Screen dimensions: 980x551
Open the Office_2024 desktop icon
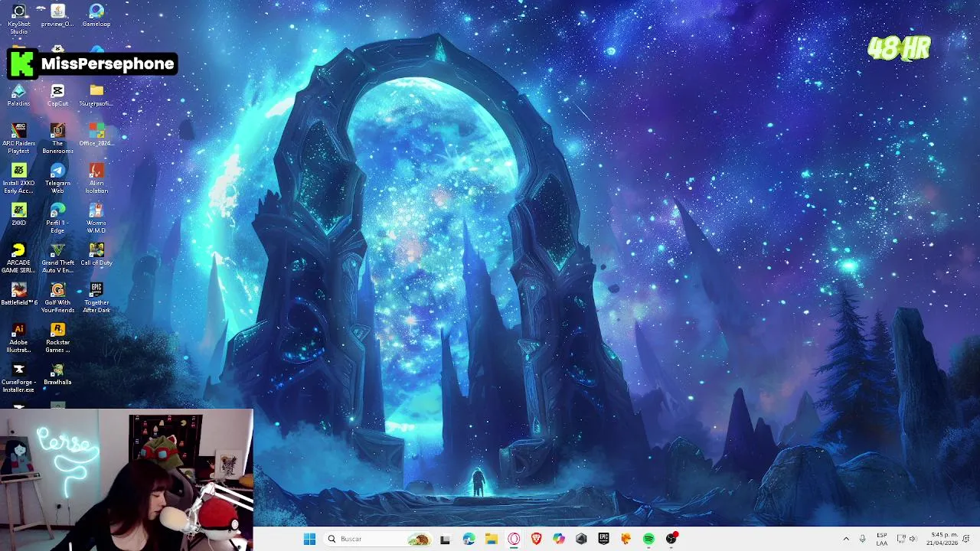pos(96,135)
